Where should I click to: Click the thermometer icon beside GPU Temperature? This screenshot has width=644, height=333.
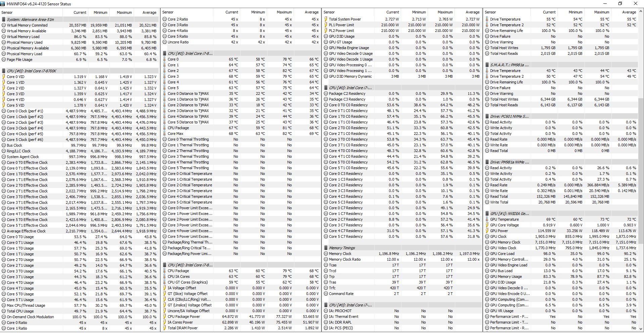click(487, 219)
